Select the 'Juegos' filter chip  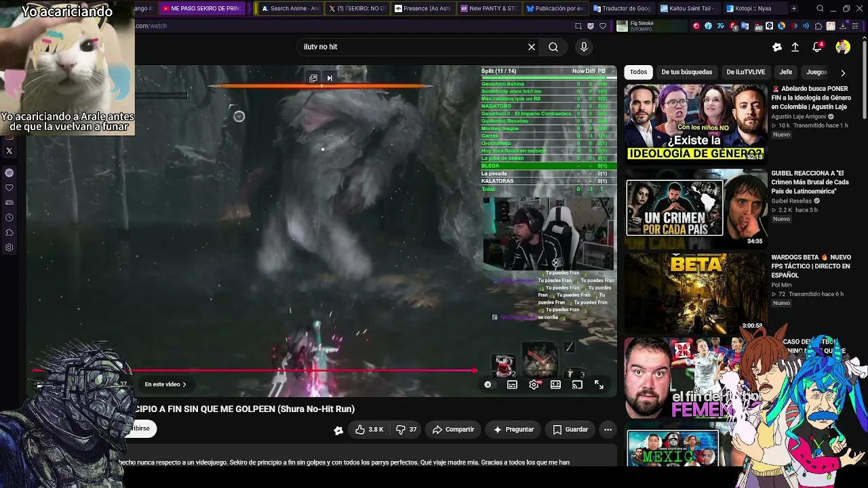point(816,72)
